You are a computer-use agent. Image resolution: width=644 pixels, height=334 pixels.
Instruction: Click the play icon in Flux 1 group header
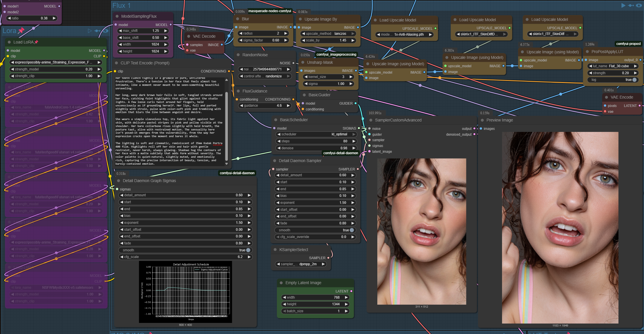click(x=623, y=6)
